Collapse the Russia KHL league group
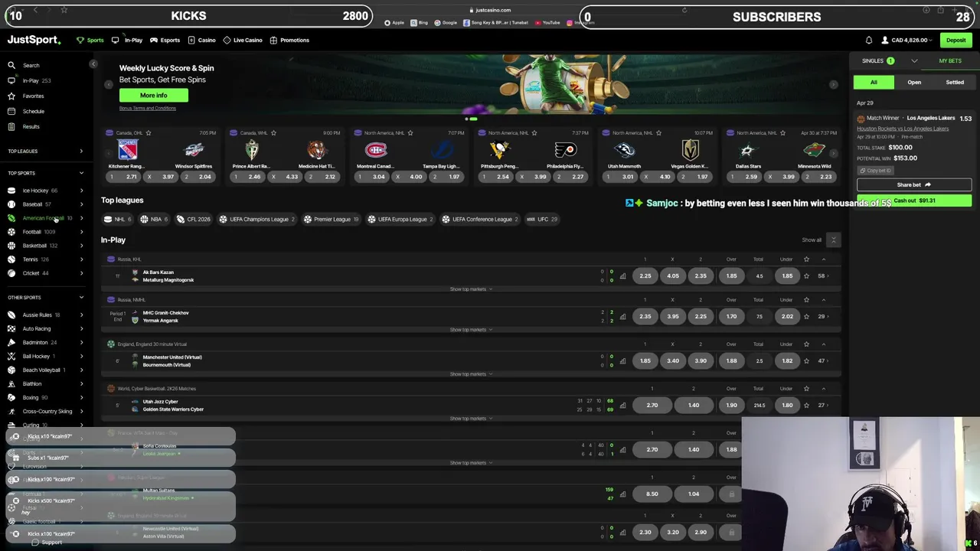Screen dimensions: 980x551 824,259
